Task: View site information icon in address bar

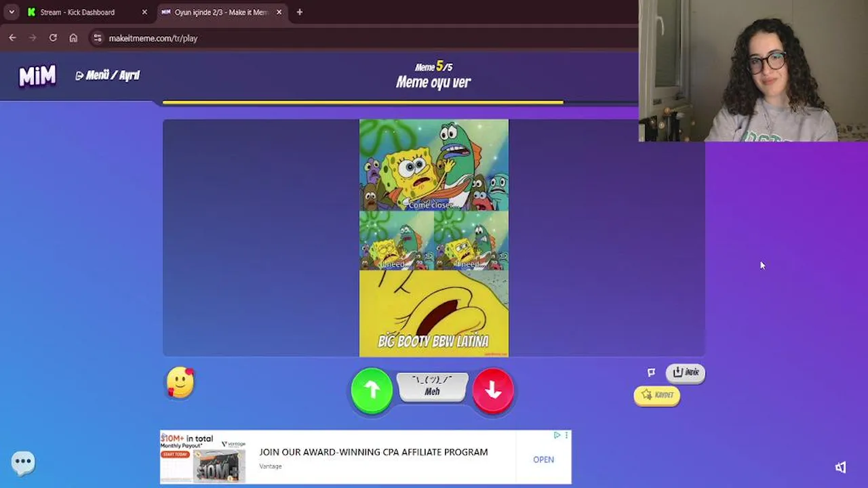Action: 98,38
